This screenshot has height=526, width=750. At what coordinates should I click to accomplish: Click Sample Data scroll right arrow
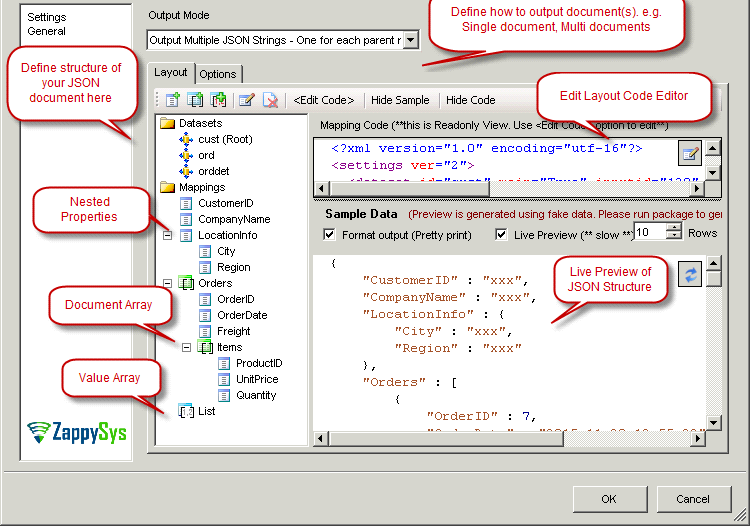[698, 438]
